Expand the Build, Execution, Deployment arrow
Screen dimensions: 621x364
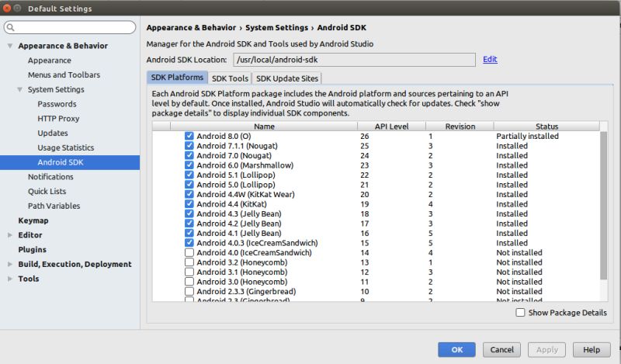click(10, 264)
